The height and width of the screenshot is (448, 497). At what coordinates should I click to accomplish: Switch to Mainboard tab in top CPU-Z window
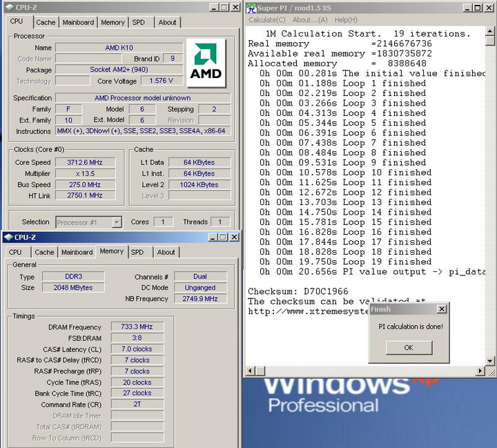click(x=78, y=23)
